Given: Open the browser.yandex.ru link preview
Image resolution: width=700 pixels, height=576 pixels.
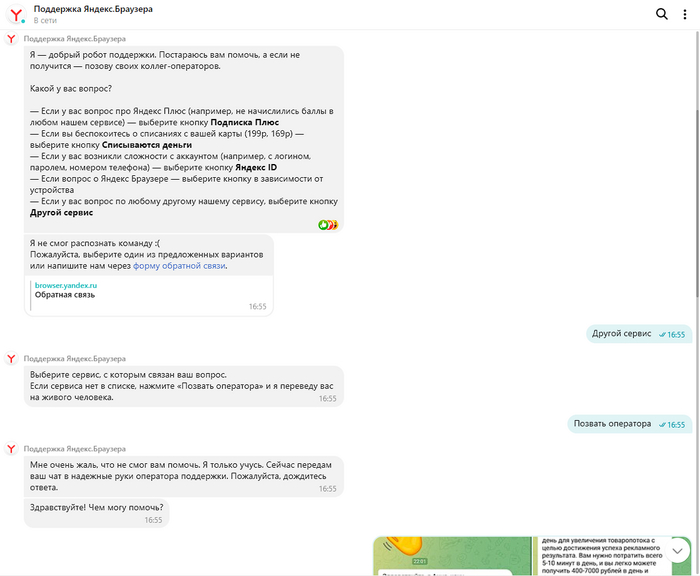Looking at the screenshot, I should coord(66,285).
